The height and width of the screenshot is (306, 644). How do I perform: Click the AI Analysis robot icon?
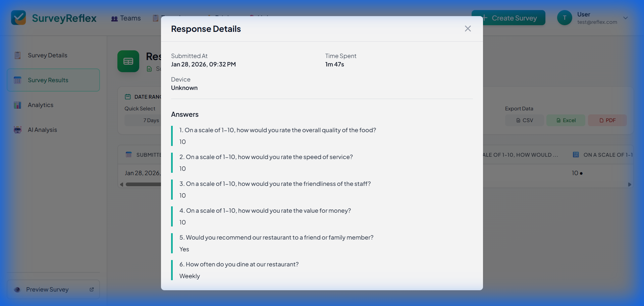pos(17,130)
